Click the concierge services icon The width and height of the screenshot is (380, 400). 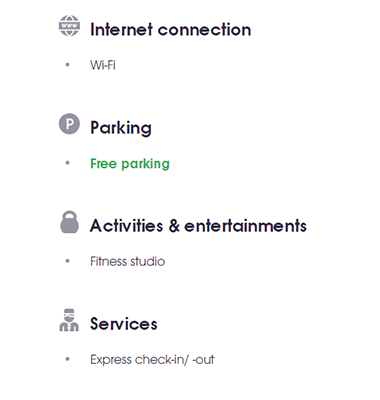tap(69, 320)
